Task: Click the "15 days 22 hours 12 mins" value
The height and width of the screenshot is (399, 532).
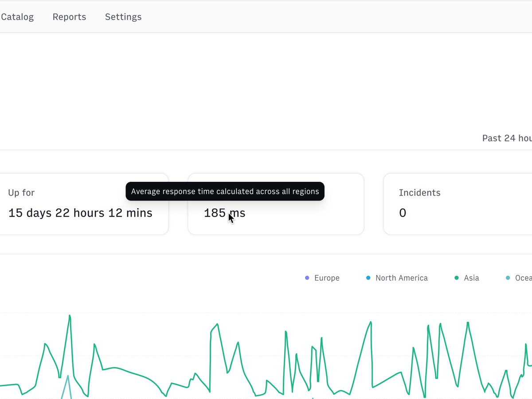Action: pyautogui.click(x=80, y=213)
